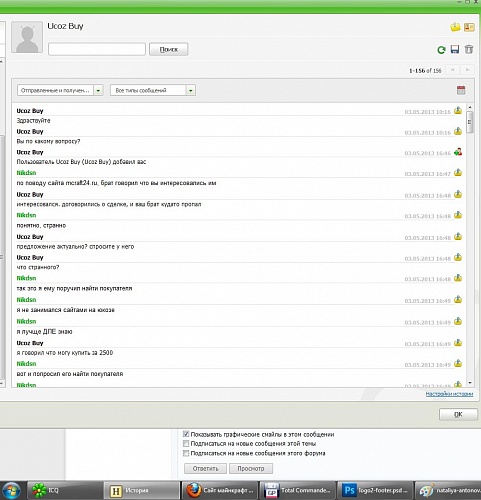Click the yellow message icon in the top-right corner
Viewport: 481px width, 500px height.
[455, 27]
